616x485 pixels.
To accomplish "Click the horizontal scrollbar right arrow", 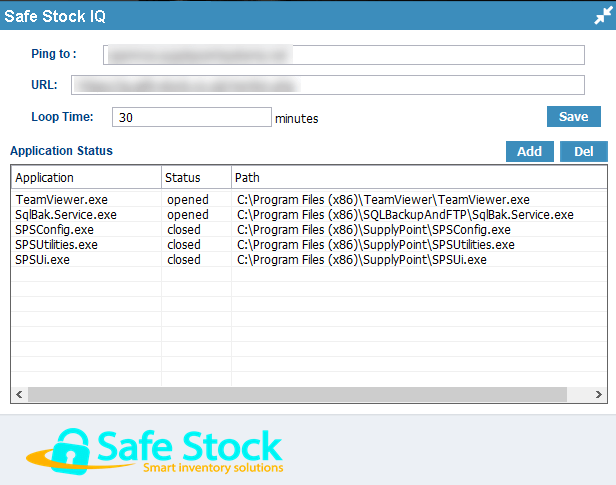I will coord(598,394).
